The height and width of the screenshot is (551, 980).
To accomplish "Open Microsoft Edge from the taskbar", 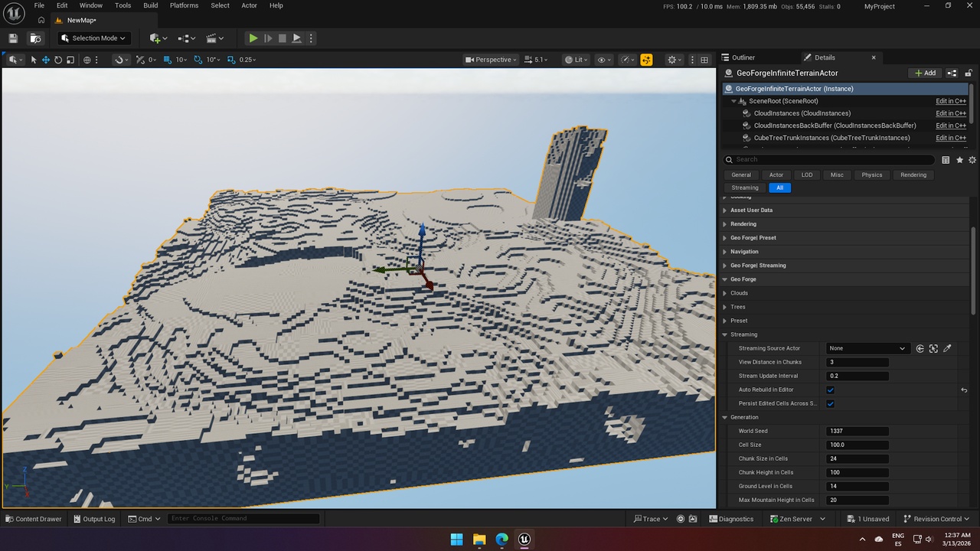I will coord(501,539).
